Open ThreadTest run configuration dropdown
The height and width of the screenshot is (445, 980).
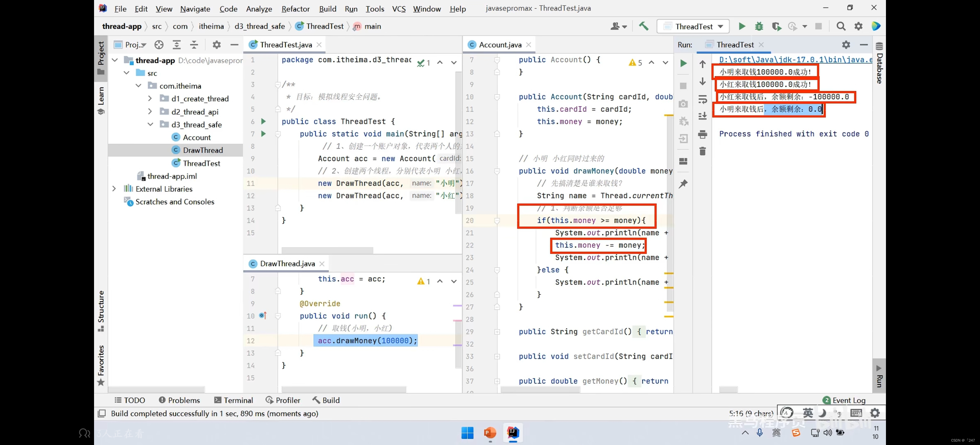tap(693, 26)
